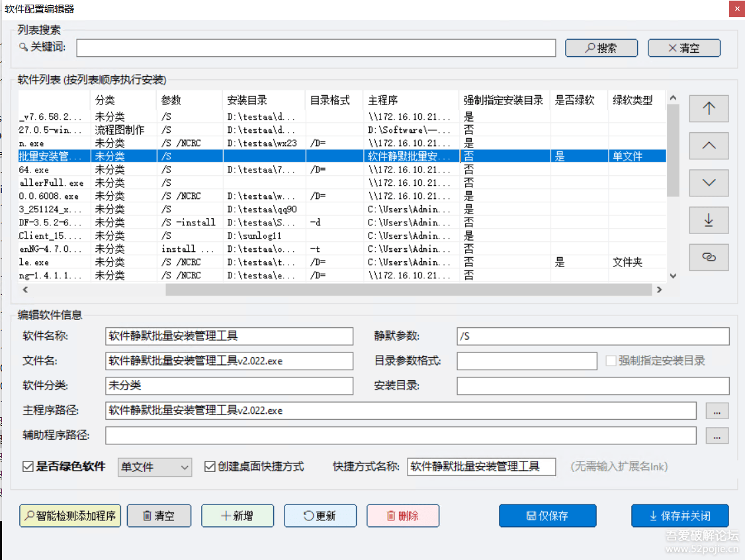Click the link chain icon button
Viewport: 745px width, 560px height.
tap(709, 257)
